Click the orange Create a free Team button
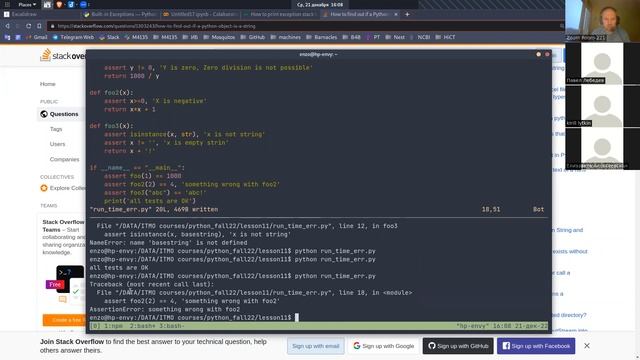This screenshot has width=640, height=360. [64, 320]
